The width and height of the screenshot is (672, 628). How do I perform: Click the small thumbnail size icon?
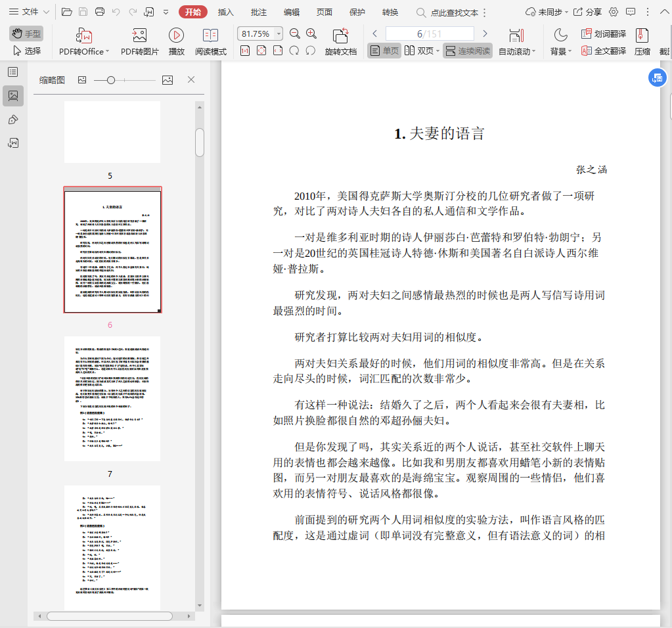pyautogui.click(x=82, y=79)
